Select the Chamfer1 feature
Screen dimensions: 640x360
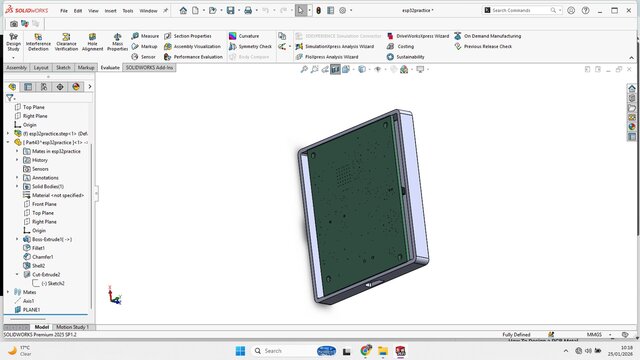38,257
